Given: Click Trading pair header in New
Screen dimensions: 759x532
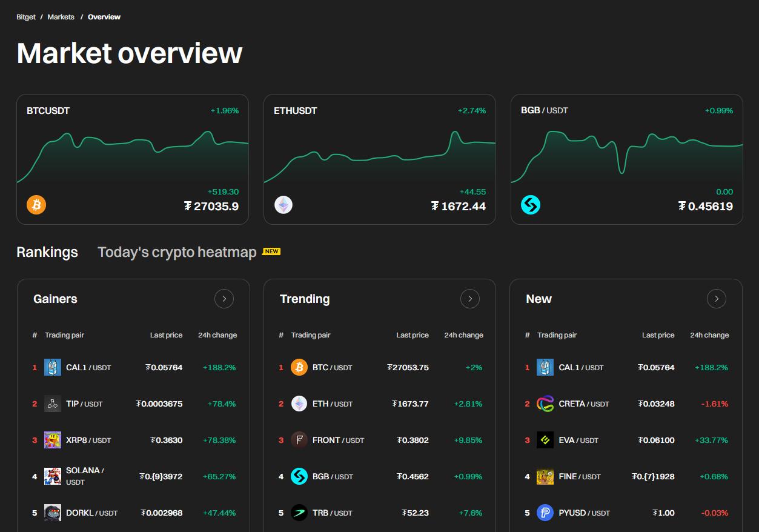Looking at the screenshot, I should point(557,335).
